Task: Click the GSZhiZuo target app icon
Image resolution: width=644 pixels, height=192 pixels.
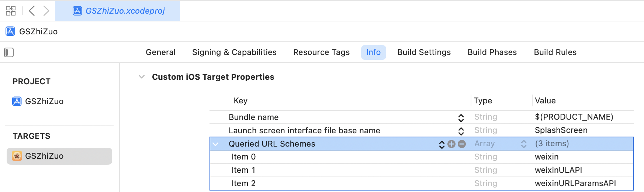Action: tap(17, 156)
